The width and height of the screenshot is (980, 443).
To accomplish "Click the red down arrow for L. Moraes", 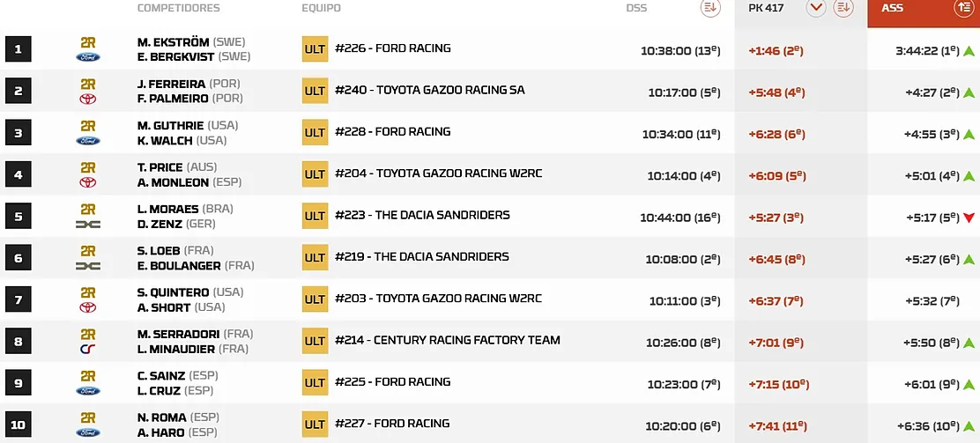I will pos(969,218).
